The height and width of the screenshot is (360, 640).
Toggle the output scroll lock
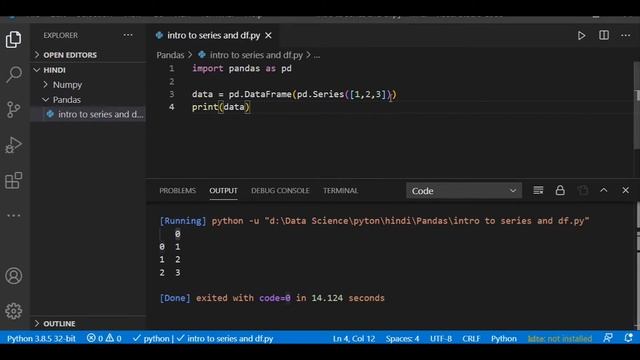[x=560, y=190]
